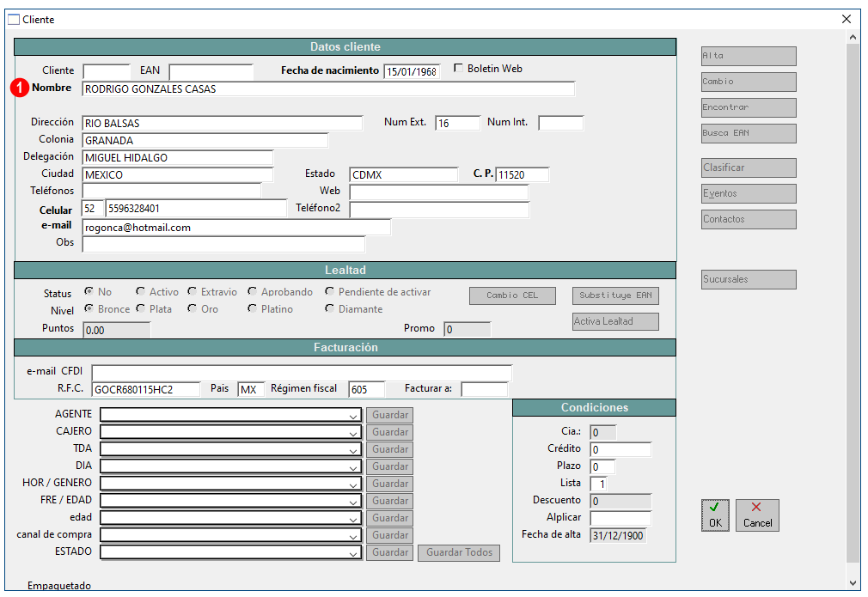Click the Estado field CDMX

pyautogui.click(x=404, y=175)
